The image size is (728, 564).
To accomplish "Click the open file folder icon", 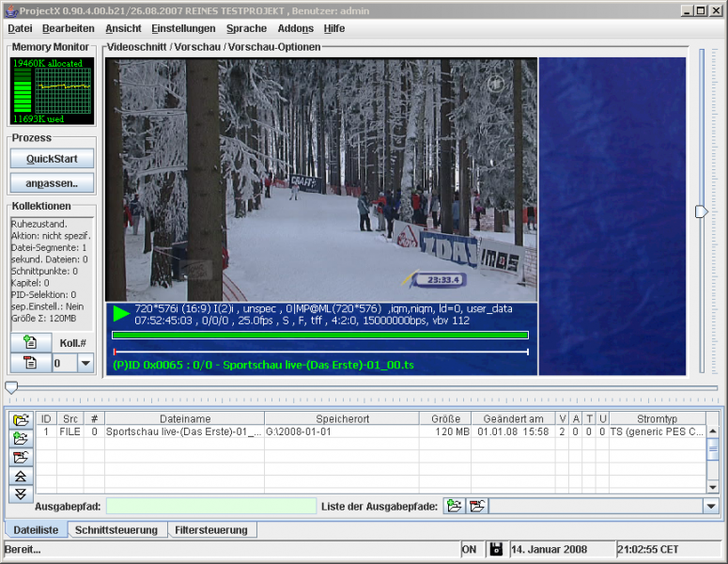I will [21, 420].
